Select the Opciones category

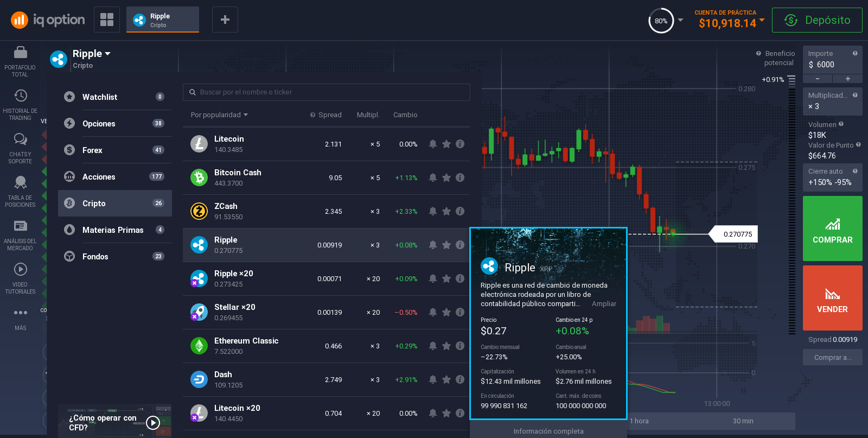(x=115, y=123)
